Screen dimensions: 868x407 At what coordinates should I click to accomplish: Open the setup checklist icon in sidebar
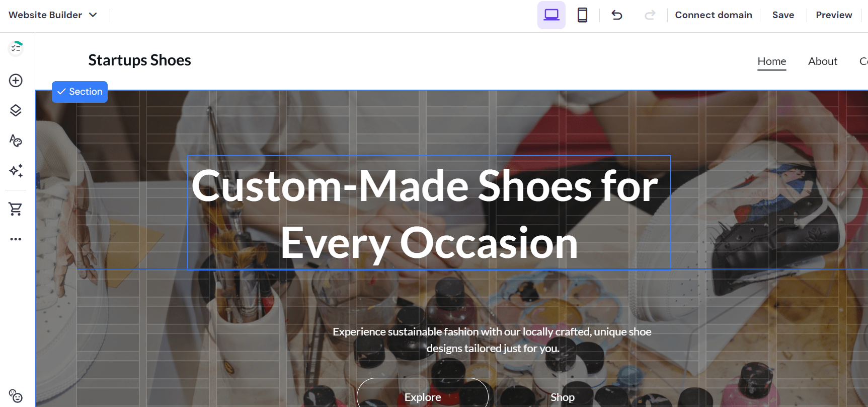pos(16,48)
